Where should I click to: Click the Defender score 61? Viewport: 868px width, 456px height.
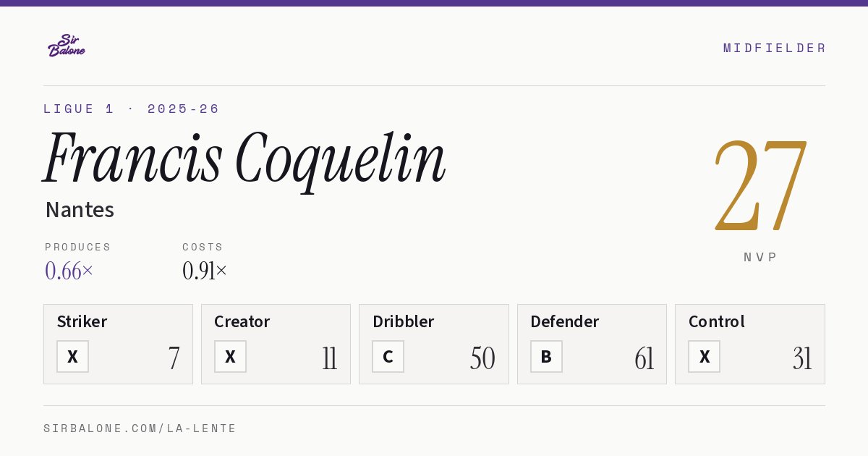click(644, 358)
